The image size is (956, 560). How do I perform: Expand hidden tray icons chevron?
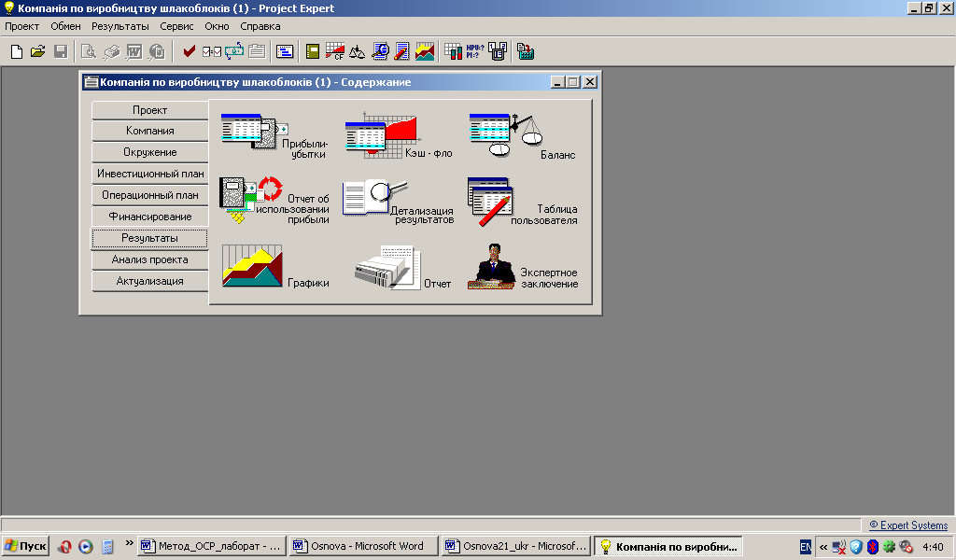tap(823, 547)
